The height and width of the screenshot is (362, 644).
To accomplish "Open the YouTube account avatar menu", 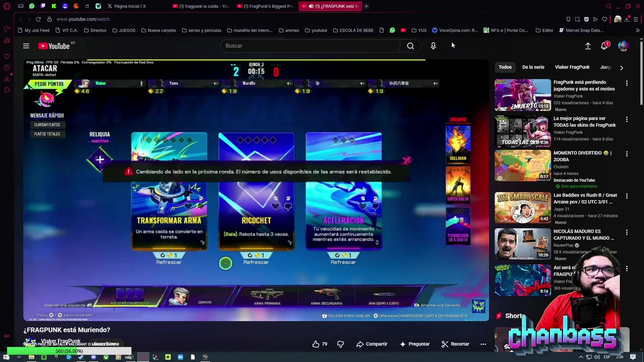I will coord(623,46).
